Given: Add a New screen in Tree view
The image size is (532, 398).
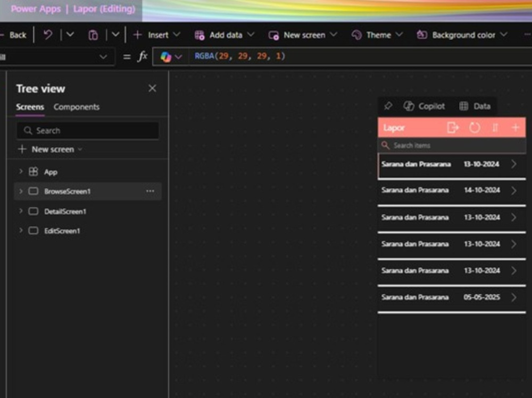Looking at the screenshot, I should click(x=50, y=149).
